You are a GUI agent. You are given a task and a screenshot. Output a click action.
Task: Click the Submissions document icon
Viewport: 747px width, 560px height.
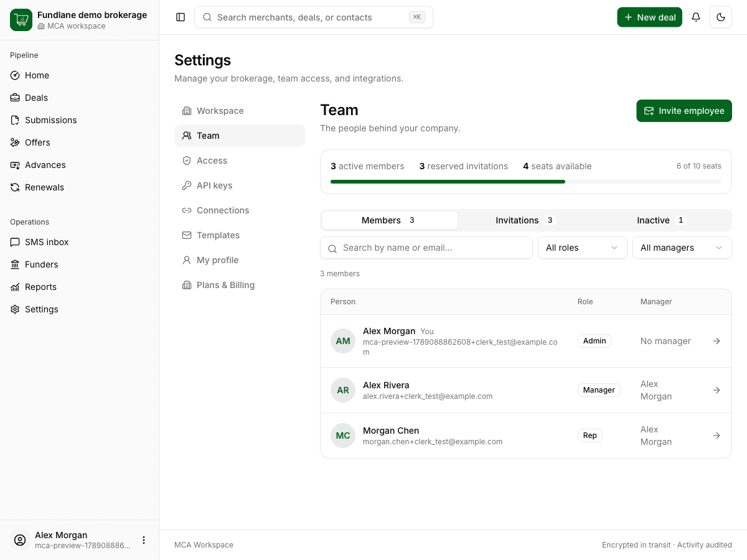tap(15, 120)
